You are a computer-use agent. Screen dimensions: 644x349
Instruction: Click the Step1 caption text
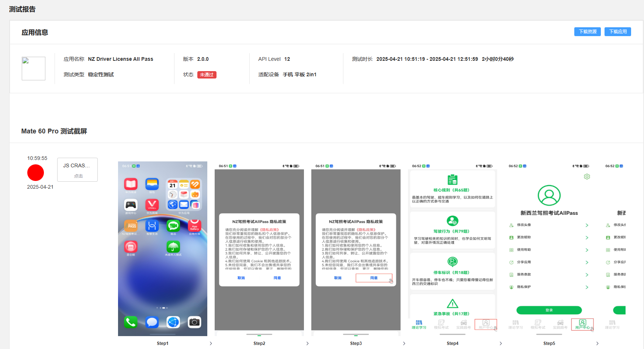163,343
